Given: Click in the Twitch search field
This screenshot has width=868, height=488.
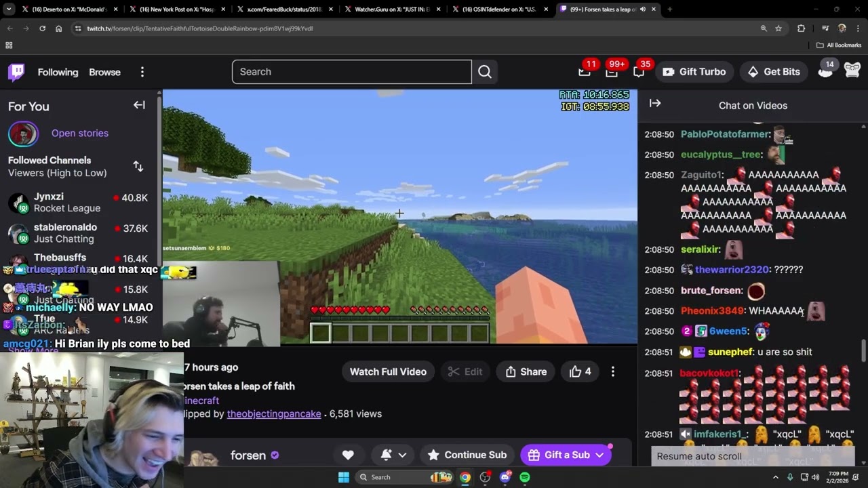Looking at the screenshot, I should (351, 72).
